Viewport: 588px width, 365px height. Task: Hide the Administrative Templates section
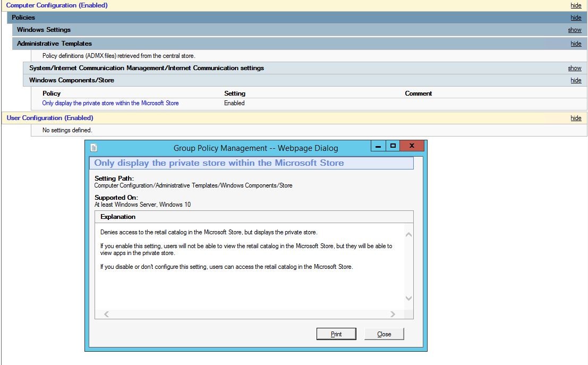pos(576,44)
